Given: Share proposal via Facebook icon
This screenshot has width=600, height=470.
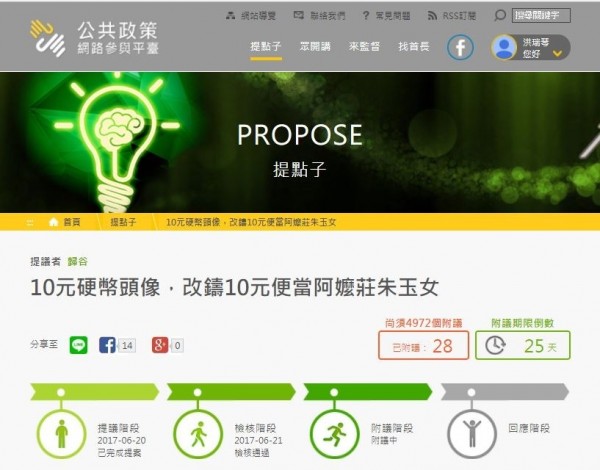Looking at the screenshot, I should pos(107,345).
